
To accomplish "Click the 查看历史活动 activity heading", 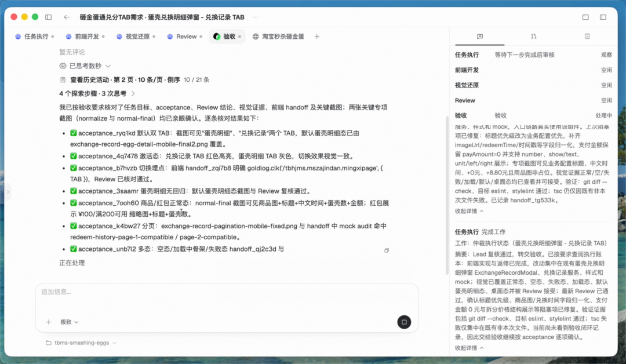I will 125,80.
